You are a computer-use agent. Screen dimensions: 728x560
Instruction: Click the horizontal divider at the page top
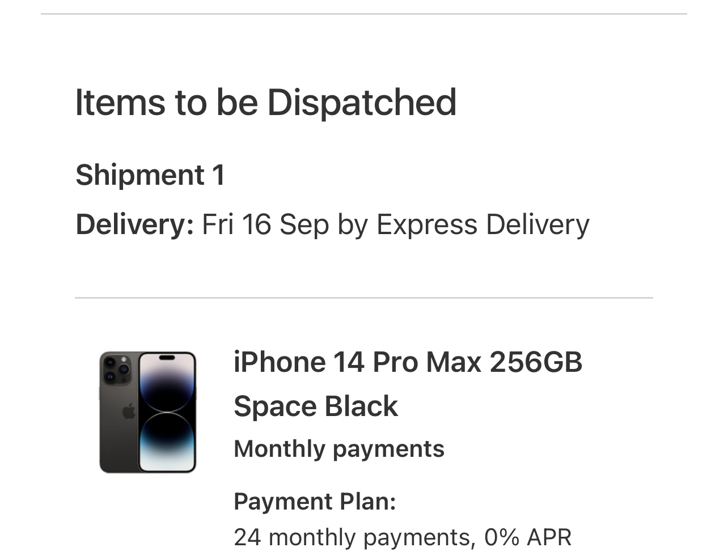364,14
